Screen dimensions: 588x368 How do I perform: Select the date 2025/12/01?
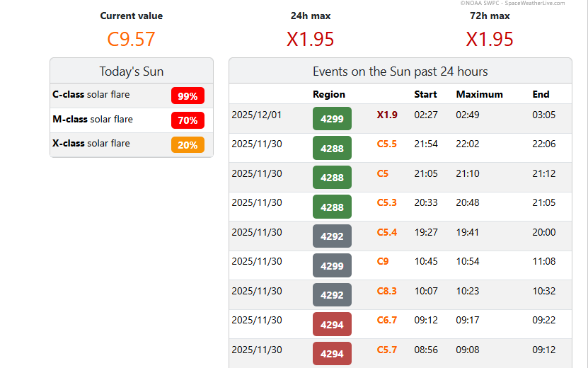[x=257, y=115]
